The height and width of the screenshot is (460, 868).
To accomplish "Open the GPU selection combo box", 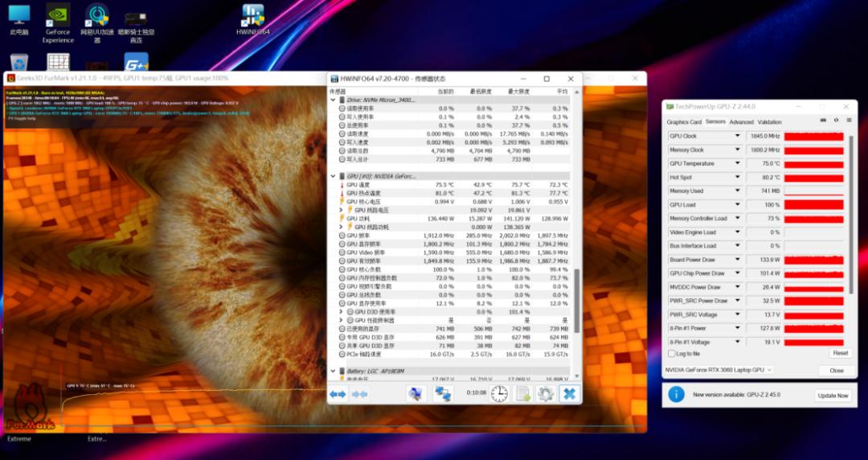I will point(719,370).
